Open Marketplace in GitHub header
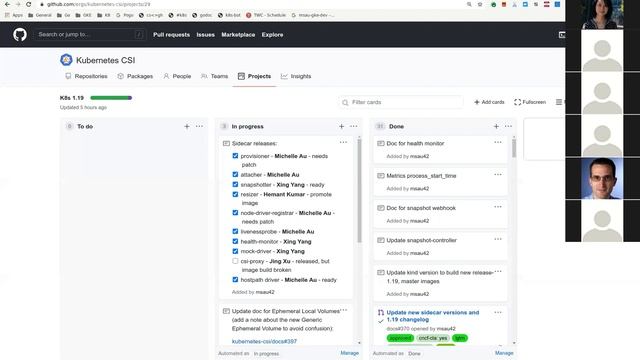 tap(238, 35)
